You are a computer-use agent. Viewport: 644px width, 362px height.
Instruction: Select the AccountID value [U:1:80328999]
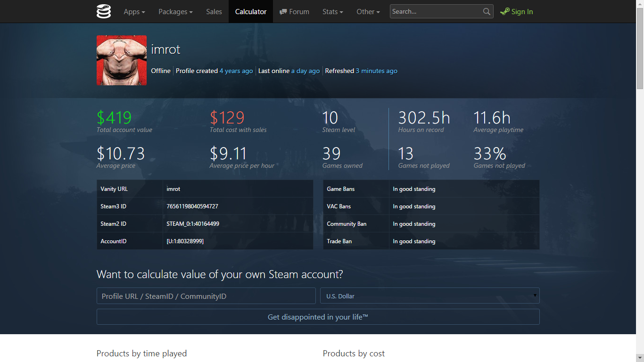click(185, 241)
